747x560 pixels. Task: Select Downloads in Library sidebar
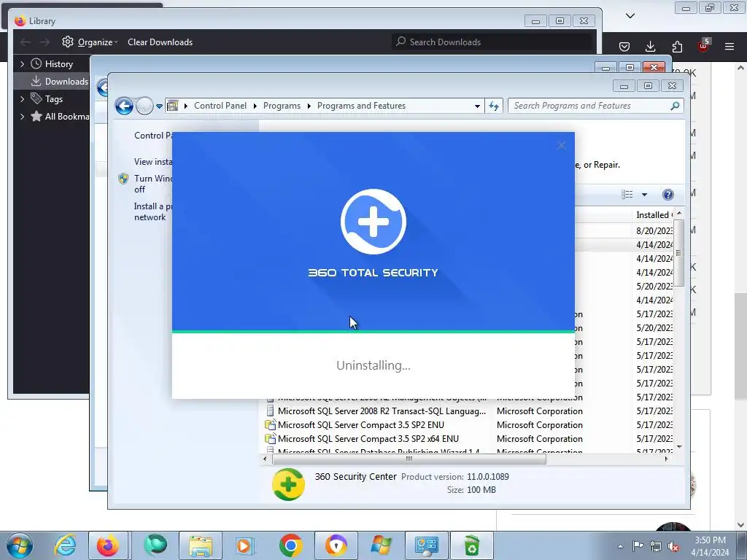(x=60, y=82)
